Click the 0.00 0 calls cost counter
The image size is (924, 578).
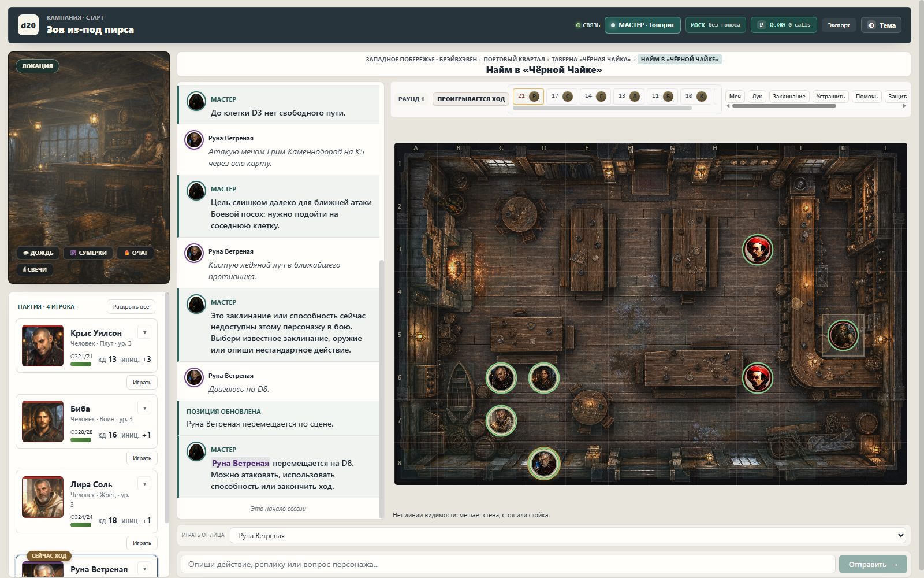pos(784,25)
